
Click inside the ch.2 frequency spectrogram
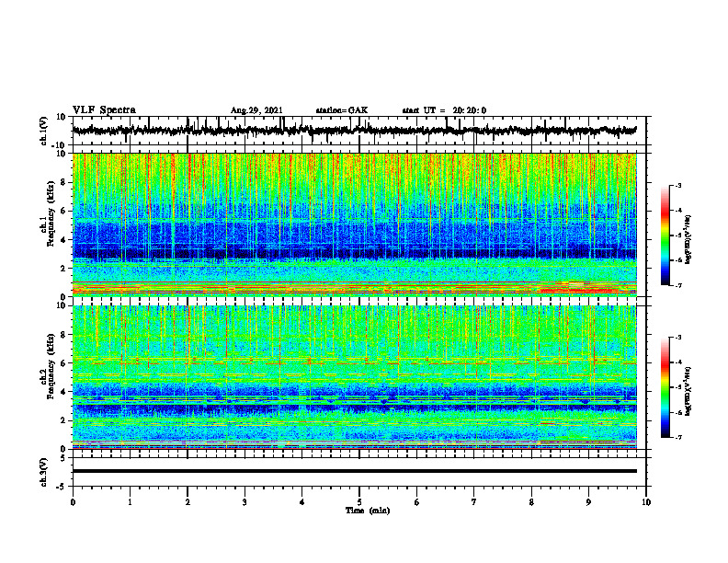pyautogui.click(x=354, y=377)
